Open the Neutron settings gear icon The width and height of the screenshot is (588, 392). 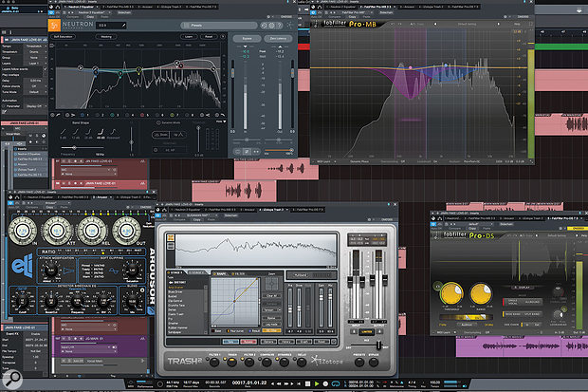click(271, 26)
